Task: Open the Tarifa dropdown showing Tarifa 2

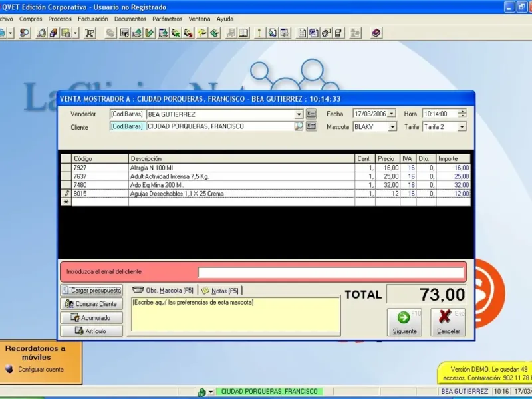Action: [x=462, y=127]
